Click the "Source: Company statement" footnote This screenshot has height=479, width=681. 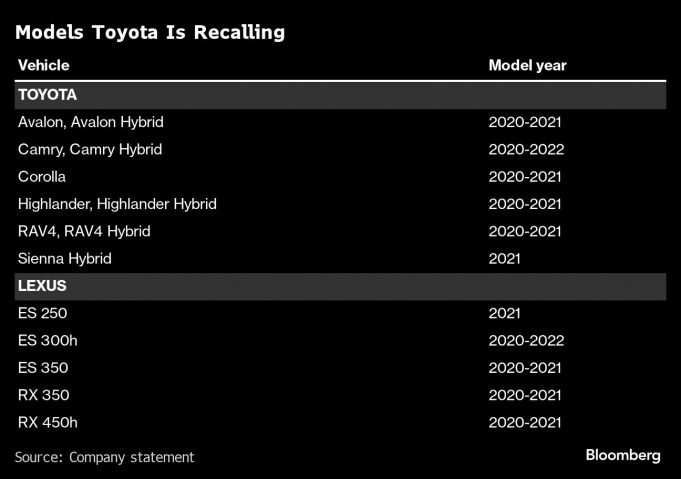(x=104, y=457)
